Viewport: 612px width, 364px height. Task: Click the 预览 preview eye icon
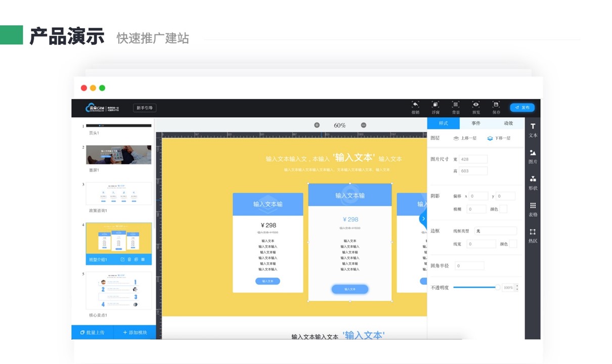[476, 105]
